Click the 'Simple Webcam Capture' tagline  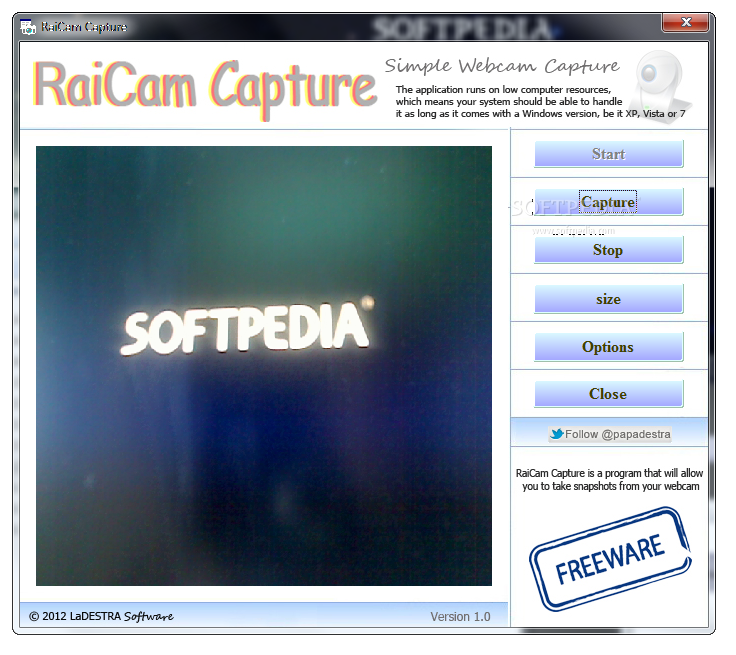pos(502,66)
